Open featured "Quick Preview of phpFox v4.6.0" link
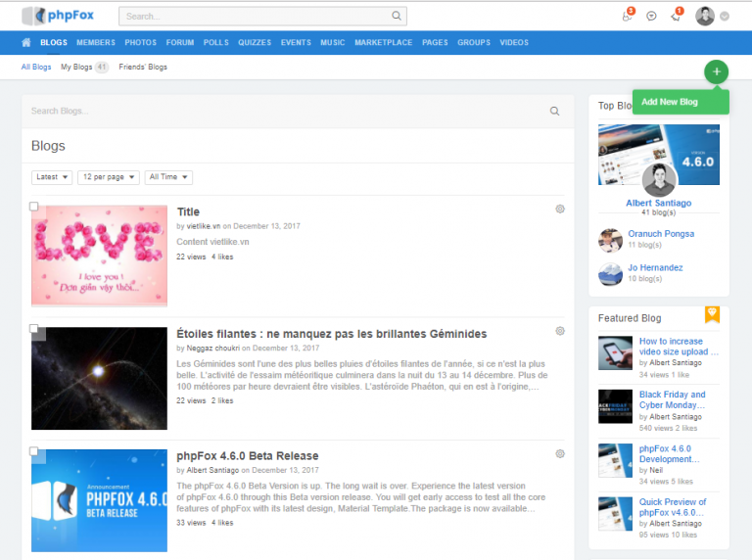 (673, 507)
